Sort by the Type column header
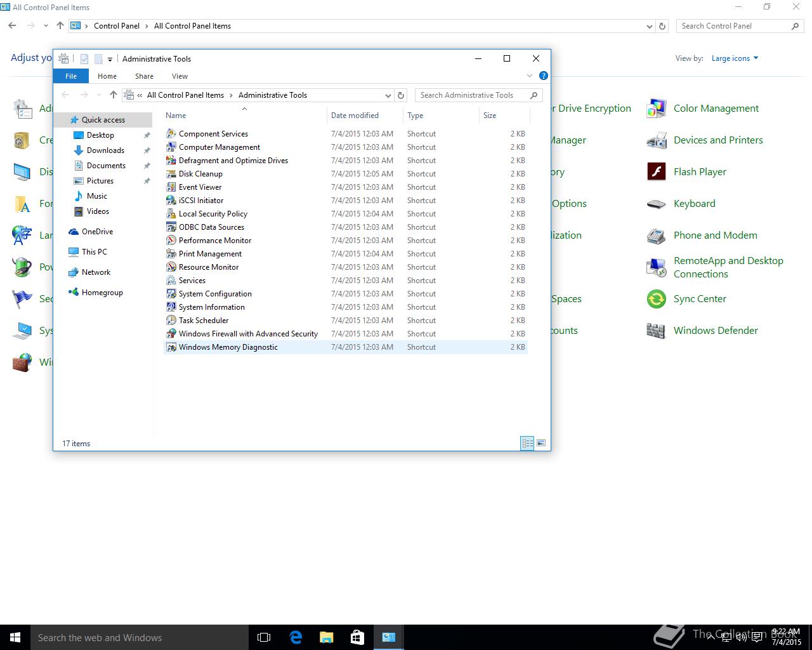Screen dimensions: 812x650 click(x=442, y=116)
